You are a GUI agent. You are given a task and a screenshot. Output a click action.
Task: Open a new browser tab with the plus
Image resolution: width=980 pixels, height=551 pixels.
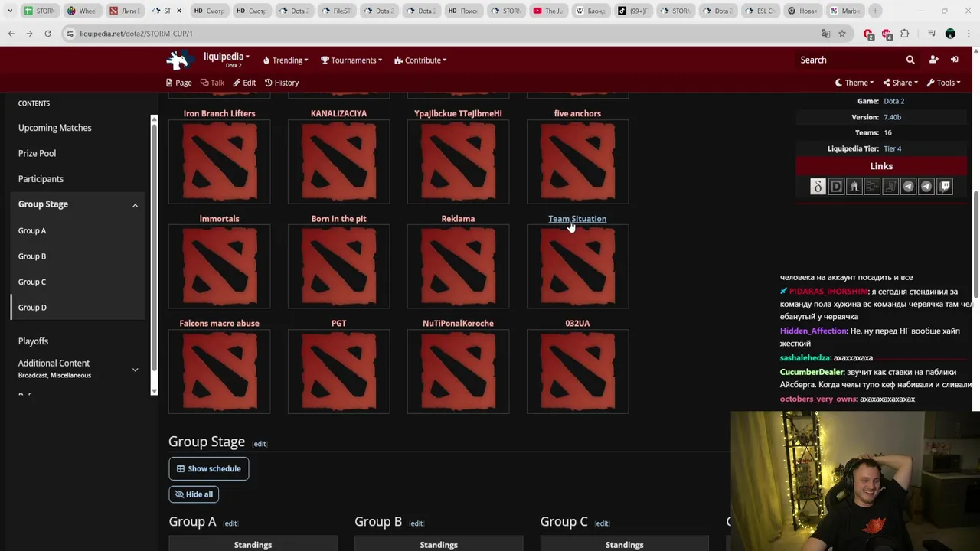click(875, 11)
